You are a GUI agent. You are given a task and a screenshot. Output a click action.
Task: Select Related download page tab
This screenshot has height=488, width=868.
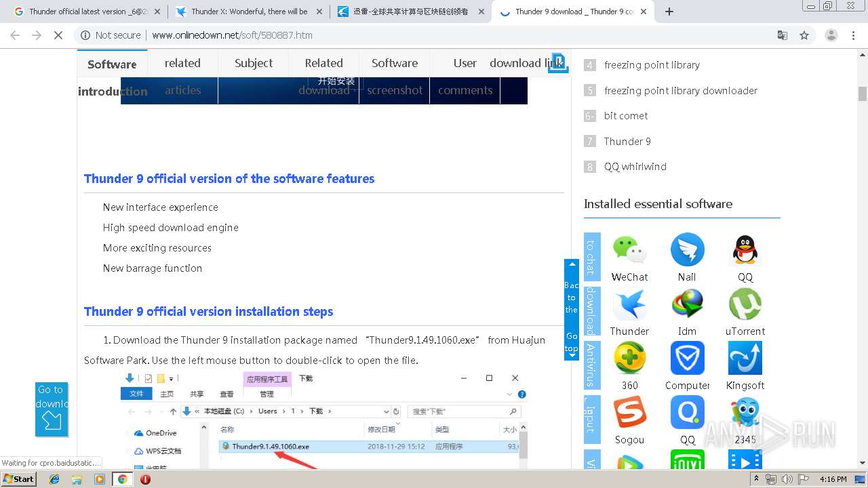tap(323, 77)
